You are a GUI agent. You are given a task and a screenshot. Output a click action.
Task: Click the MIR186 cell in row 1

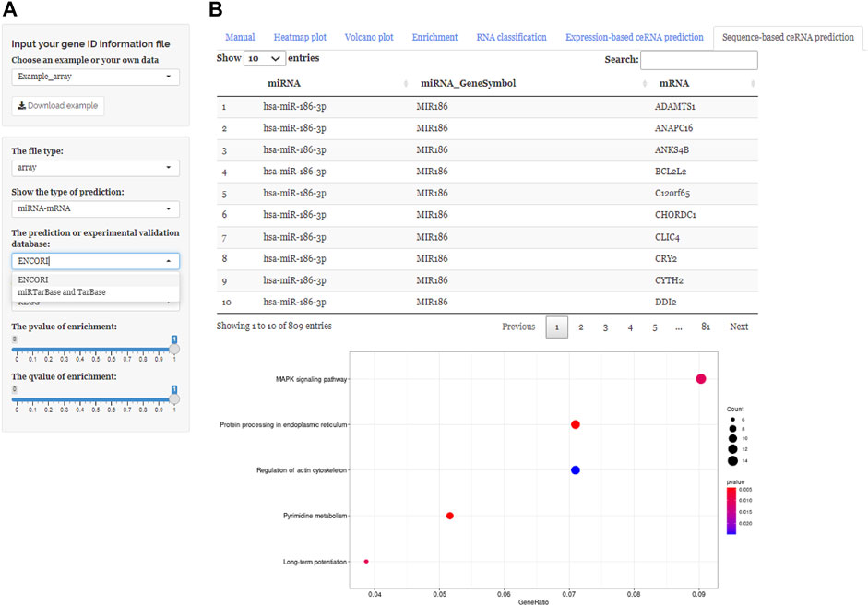[433, 107]
